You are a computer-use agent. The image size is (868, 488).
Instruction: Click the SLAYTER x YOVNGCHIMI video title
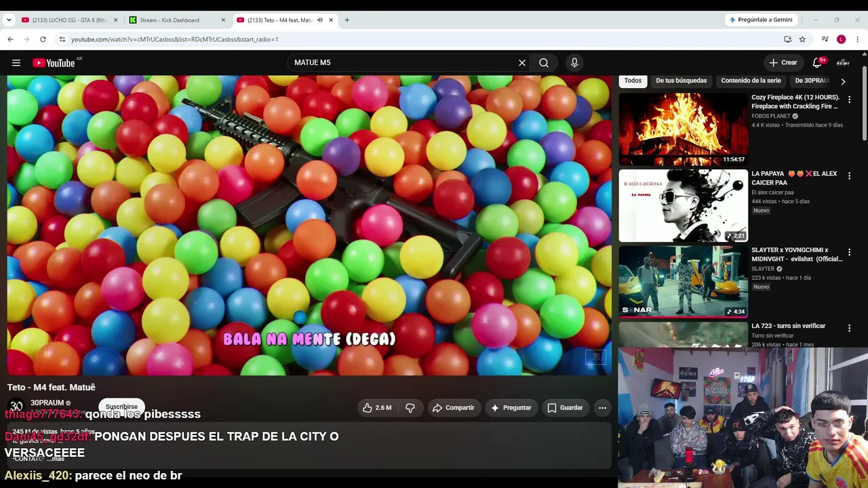tap(797, 254)
